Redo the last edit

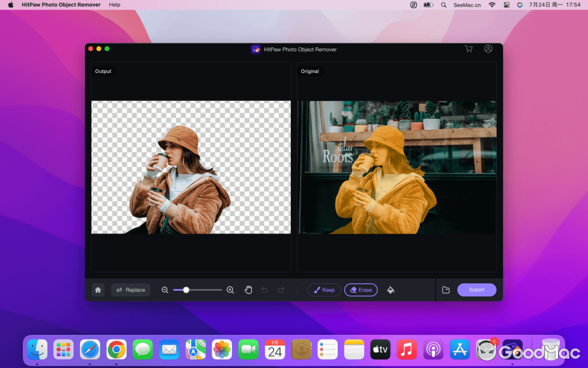pos(281,290)
